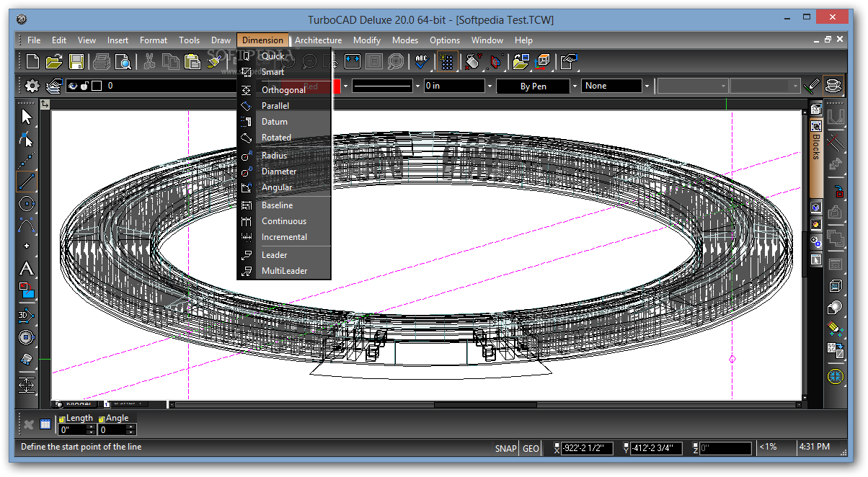The width and height of the screenshot is (868, 477).
Task: Open the 'By Pen' dropdown arrow
Action: click(x=575, y=86)
